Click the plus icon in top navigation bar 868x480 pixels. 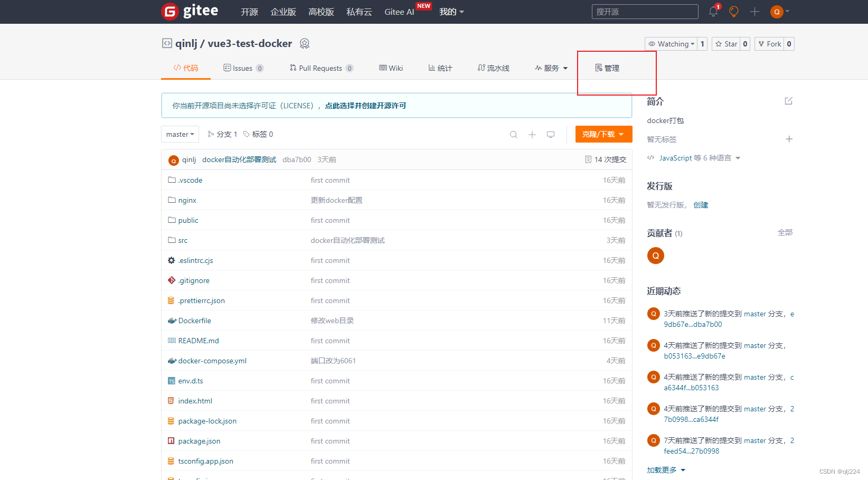pyautogui.click(x=754, y=11)
